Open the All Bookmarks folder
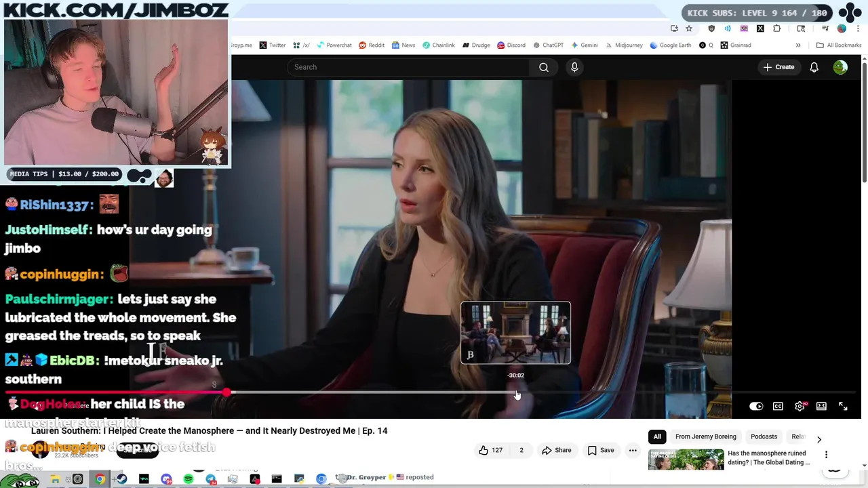The width and height of the screenshot is (868, 488). [x=839, y=45]
